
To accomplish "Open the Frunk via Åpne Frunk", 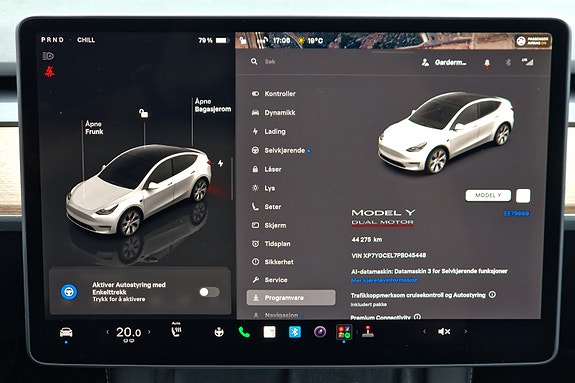I will (94, 128).
